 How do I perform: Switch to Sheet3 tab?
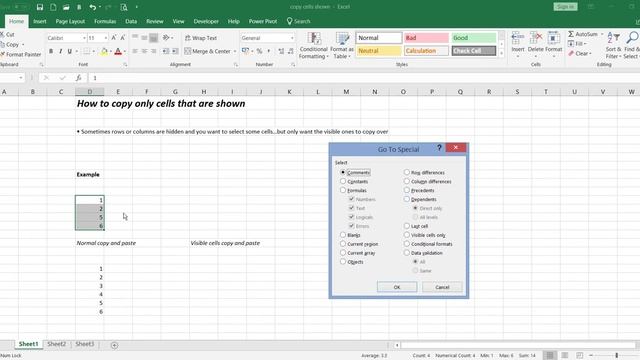[x=84, y=344]
